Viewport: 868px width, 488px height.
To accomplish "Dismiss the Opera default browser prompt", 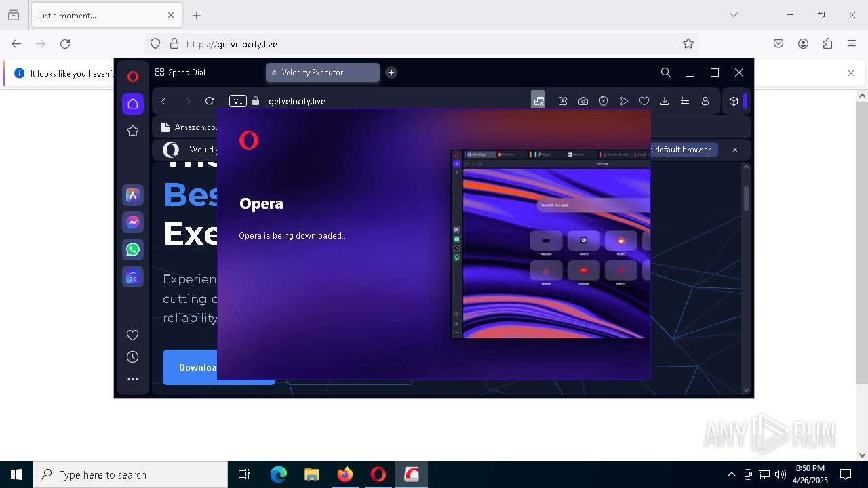I will [x=734, y=150].
